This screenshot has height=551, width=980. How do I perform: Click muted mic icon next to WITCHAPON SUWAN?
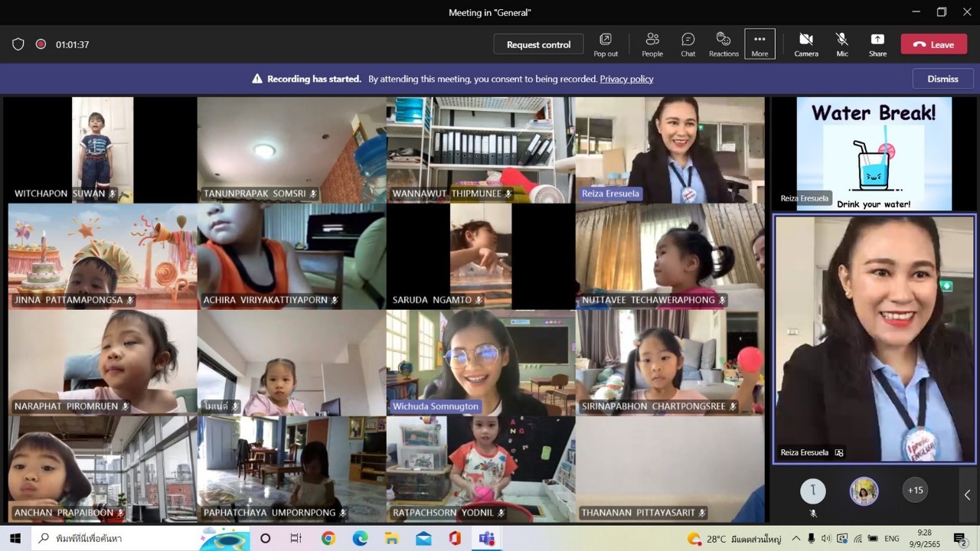point(113,194)
